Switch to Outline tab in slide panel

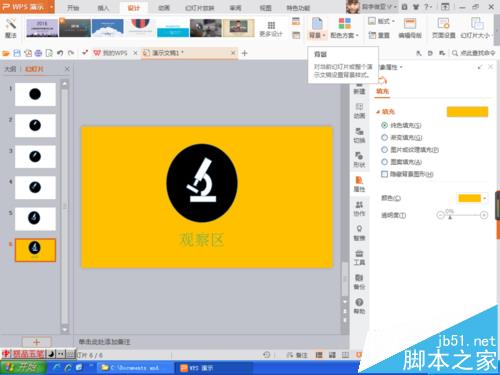pyautogui.click(x=10, y=69)
